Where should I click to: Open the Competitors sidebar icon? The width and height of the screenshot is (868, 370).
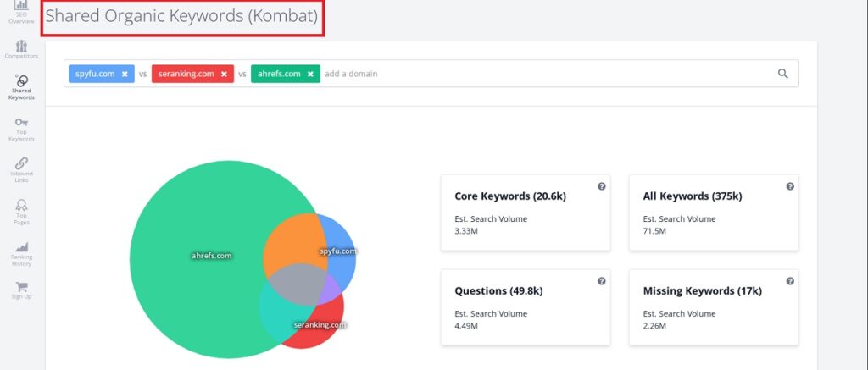click(x=21, y=48)
